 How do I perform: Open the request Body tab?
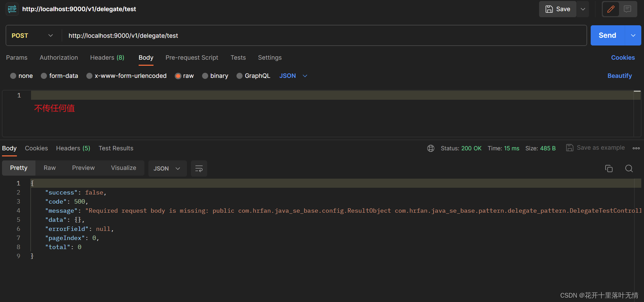pyautogui.click(x=146, y=58)
